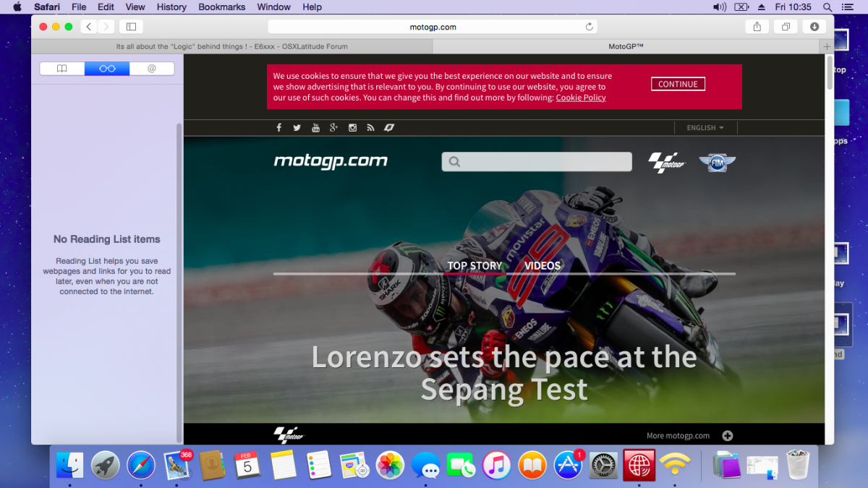Viewport: 868px width, 488px height.
Task: Select the MotoGP™ browser tab
Action: (626, 46)
